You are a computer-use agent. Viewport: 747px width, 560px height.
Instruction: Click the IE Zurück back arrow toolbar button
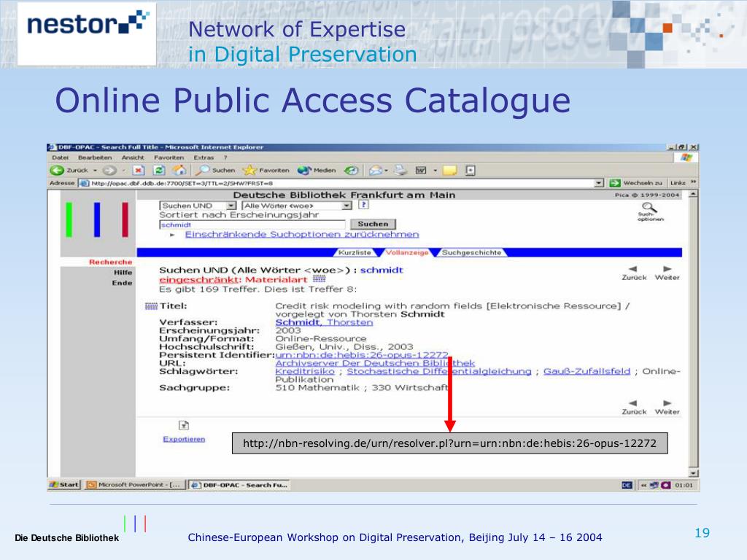69,170
